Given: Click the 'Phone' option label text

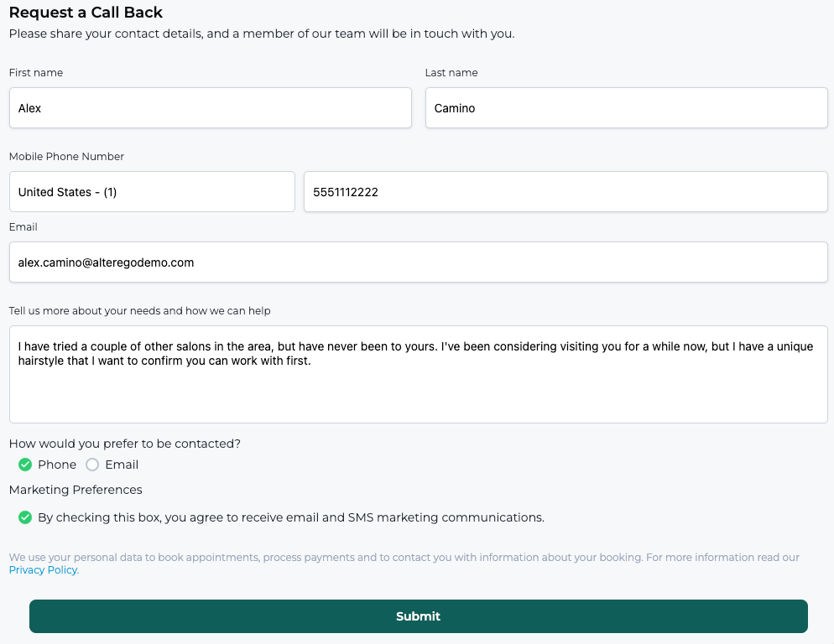Looking at the screenshot, I should [x=57, y=465].
